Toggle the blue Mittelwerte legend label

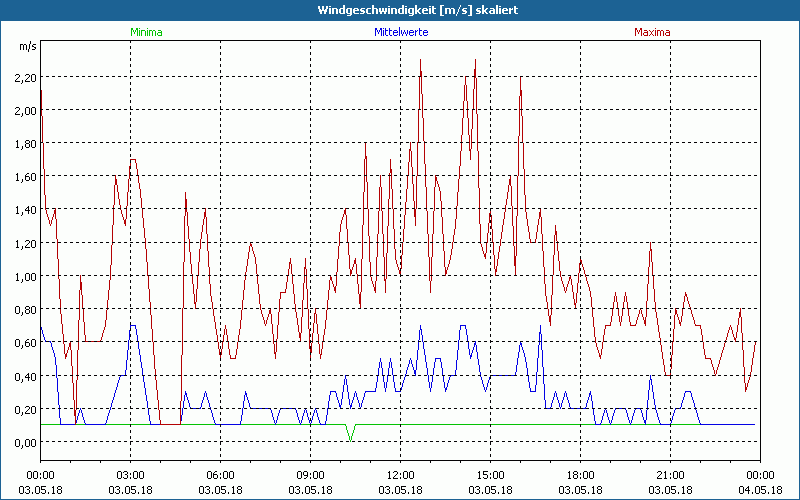pos(400,32)
